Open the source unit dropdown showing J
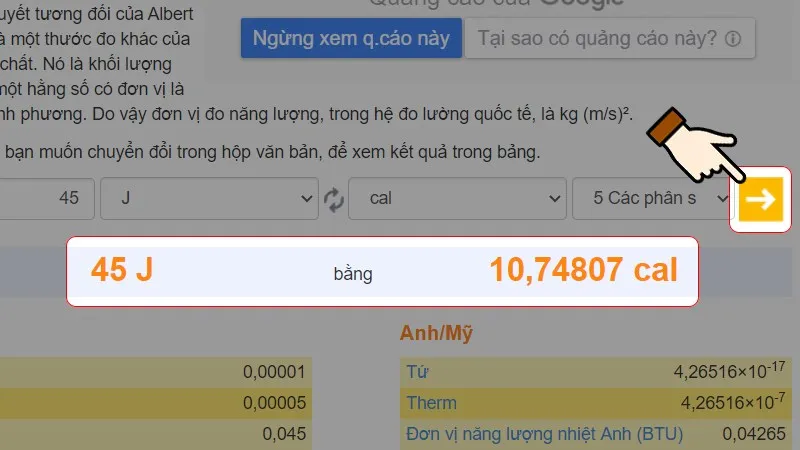The width and height of the screenshot is (800, 450). point(209,198)
